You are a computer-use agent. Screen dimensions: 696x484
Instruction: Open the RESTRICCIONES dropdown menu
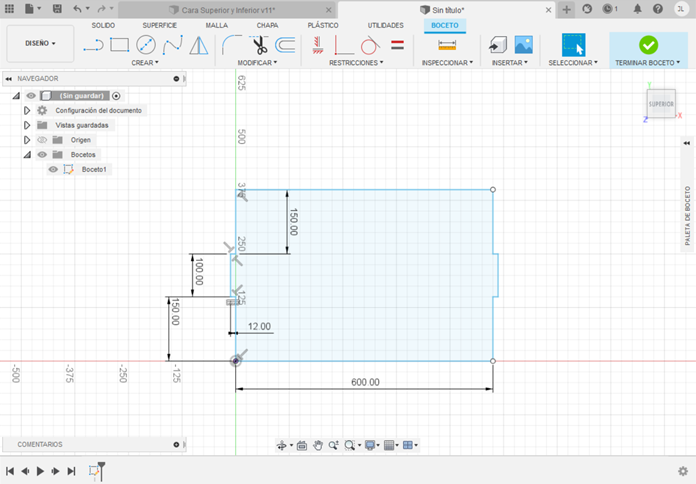coord(356,63)
